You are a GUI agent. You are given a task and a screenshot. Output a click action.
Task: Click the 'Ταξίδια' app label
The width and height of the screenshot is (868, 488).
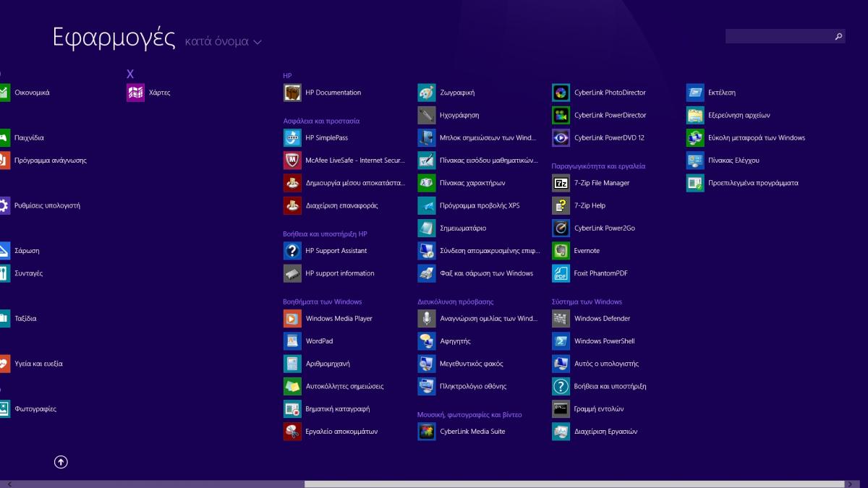click(x=25, y=318)
